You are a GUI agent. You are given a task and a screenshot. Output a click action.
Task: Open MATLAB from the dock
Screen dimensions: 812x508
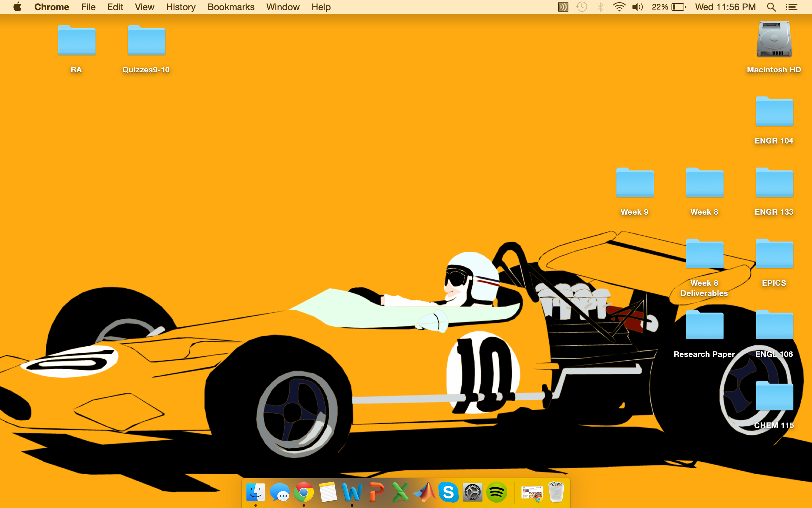[x=424, y=492]
